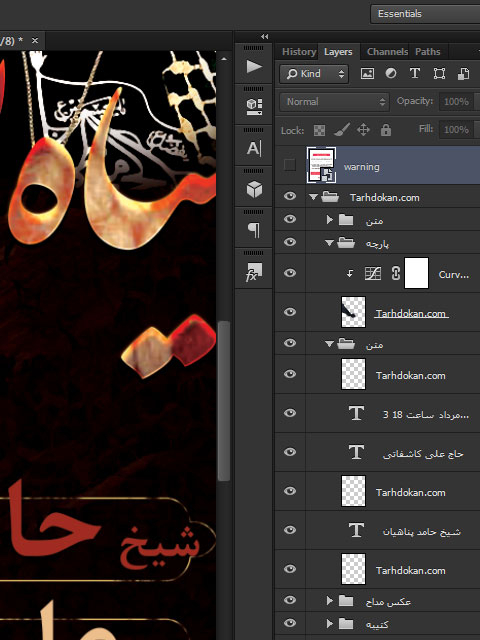This screenshot has width=480, height=640.
Task: Lock layer position
Action: click(x=363, y=130)
